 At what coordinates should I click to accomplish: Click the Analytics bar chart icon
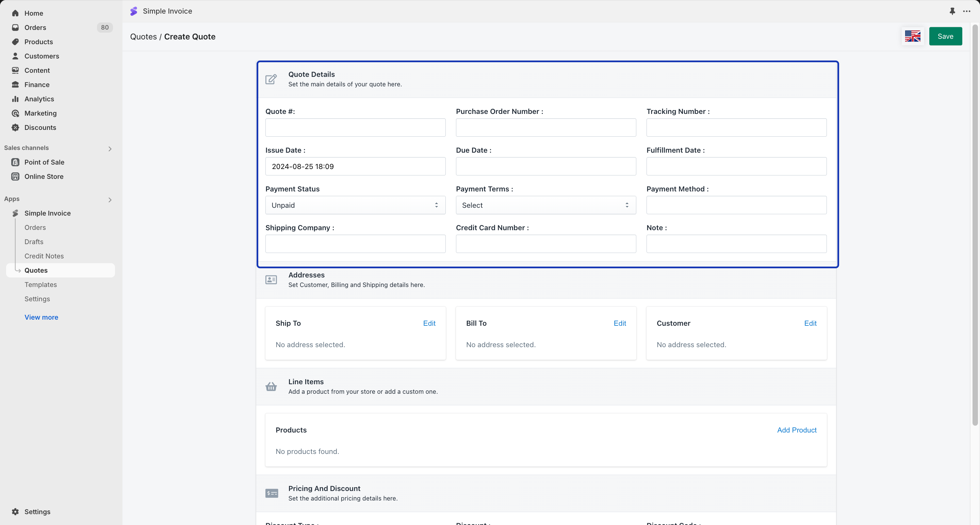click(15, 99)
